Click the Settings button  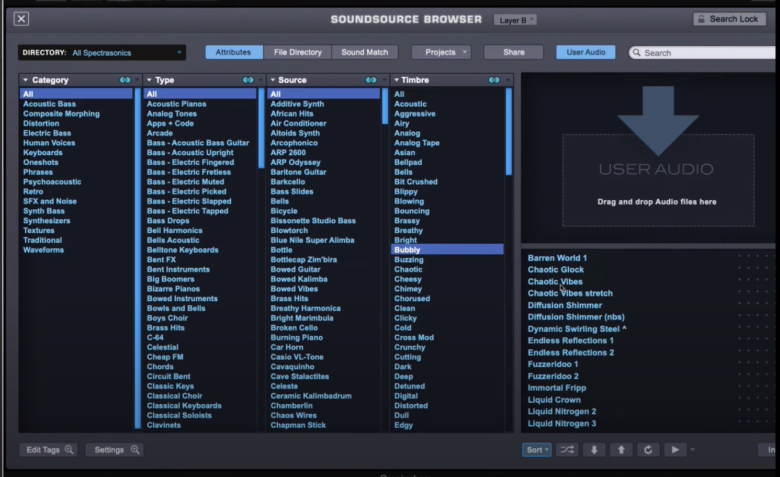tap(114, 450)
